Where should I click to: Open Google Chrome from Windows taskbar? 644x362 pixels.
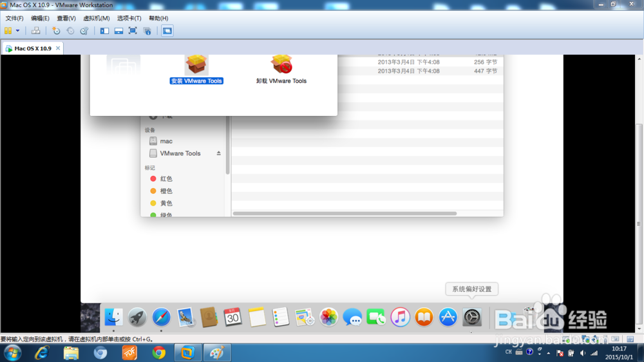coord(158,353)
